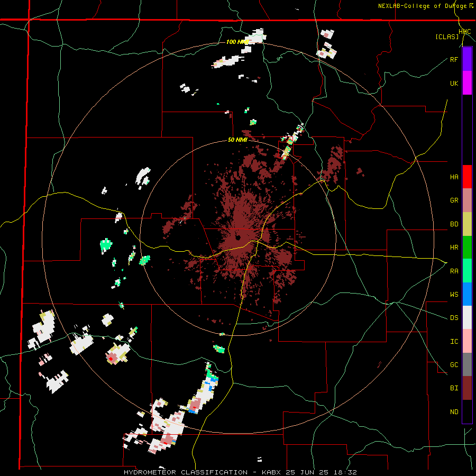Click the magenta UK color swatch in legend
Screen dimensions: 476x476
point(467,83)
